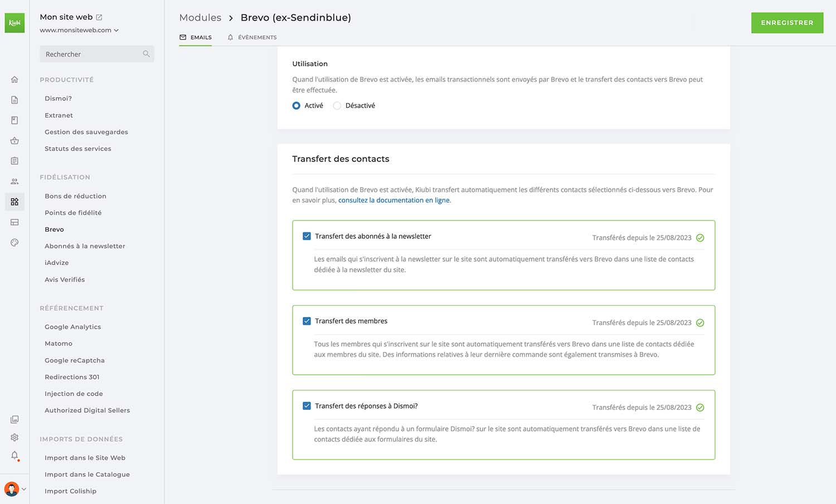
Task: Open Authorized Digital Sellers
Action: [x=87, y=410]
